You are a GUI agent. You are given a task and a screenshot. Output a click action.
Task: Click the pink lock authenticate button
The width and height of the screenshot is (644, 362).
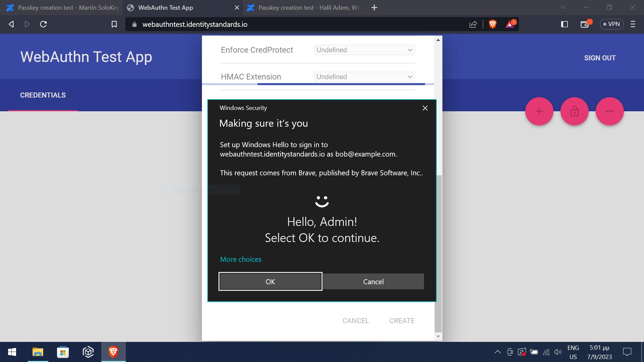[575, 111]
